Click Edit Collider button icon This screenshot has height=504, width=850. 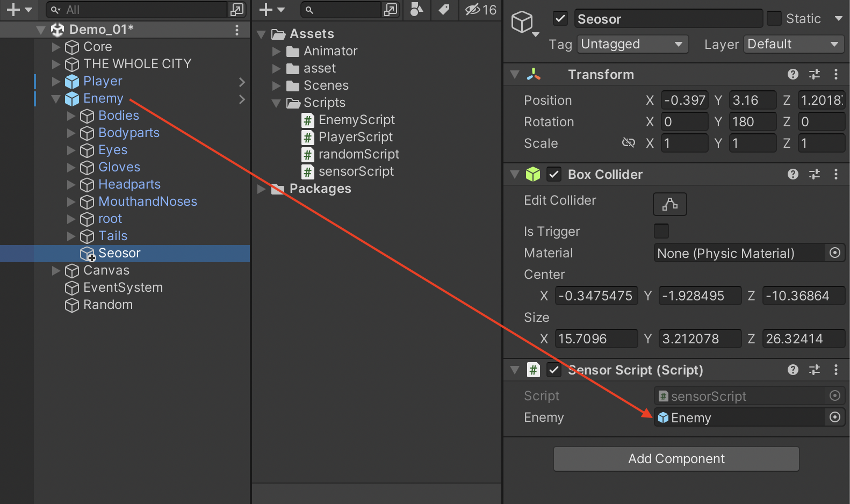click(670, 204)
